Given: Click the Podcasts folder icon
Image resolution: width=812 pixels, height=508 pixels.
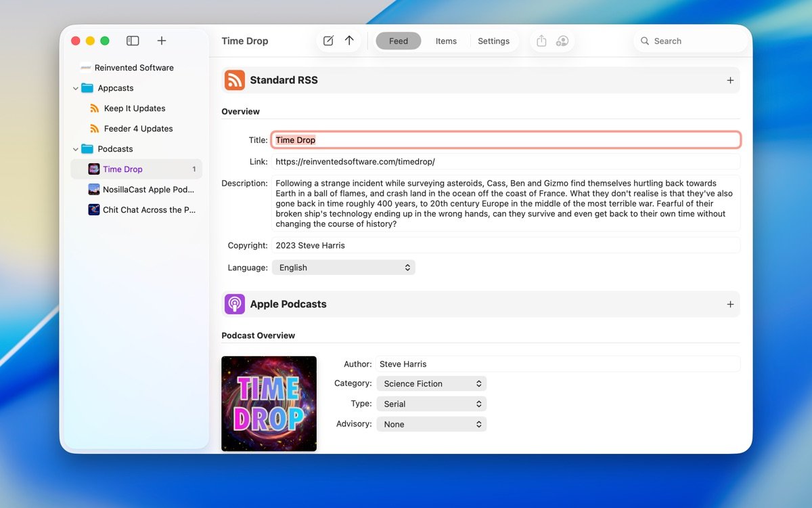Looking at the screenshot, I should click(87, 149).
